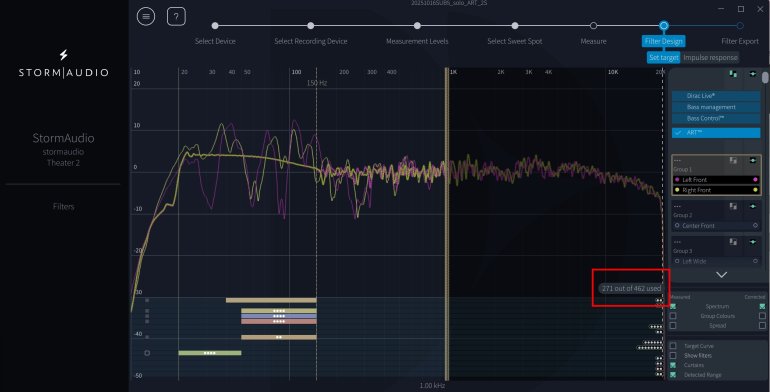Enable the Target Curve checkbox
This screenshot has height=392, width=770.
[x=673, y=346]
